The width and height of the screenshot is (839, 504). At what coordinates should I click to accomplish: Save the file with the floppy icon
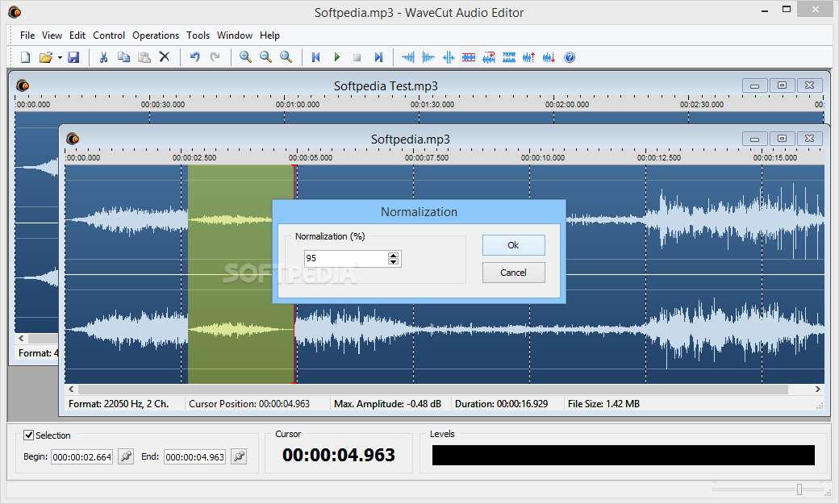point(73,57)
